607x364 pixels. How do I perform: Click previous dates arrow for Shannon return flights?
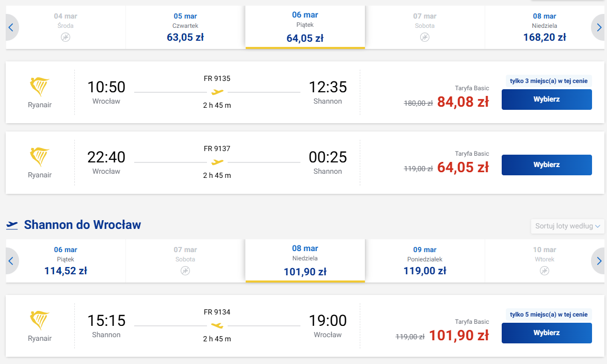click(11, 261)
